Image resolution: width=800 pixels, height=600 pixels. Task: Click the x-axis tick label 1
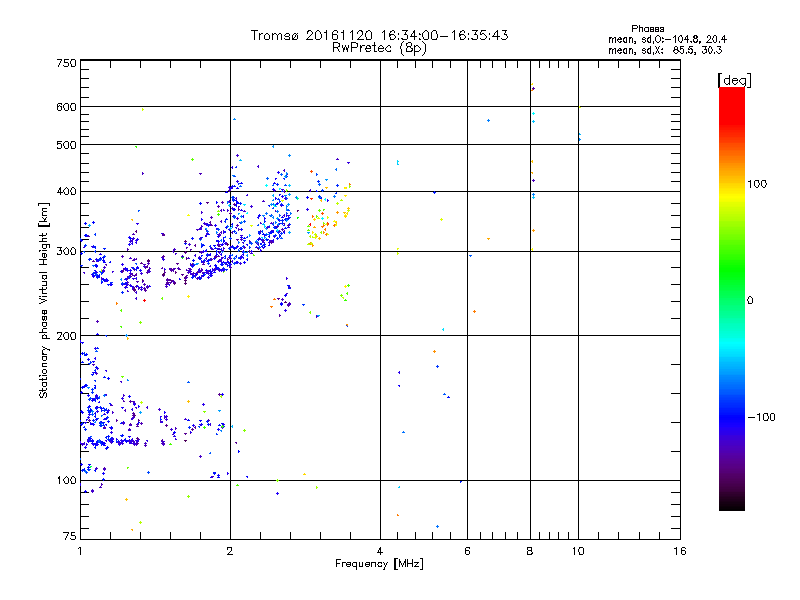80,551
